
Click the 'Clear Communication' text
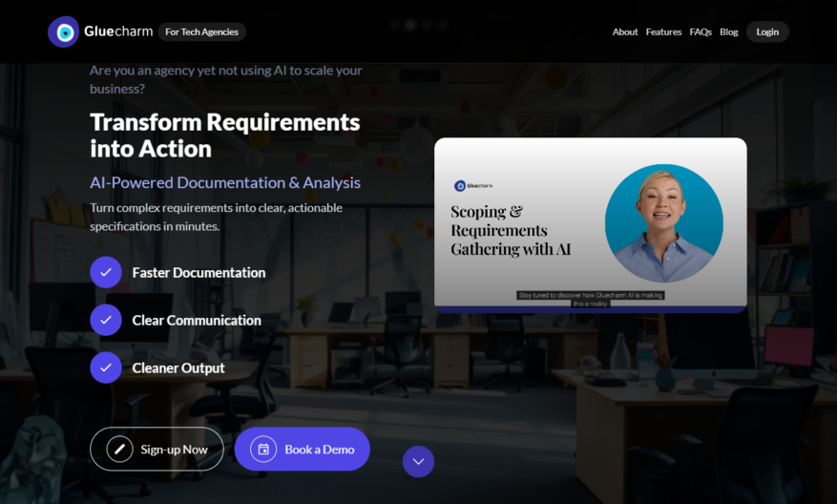197,321
